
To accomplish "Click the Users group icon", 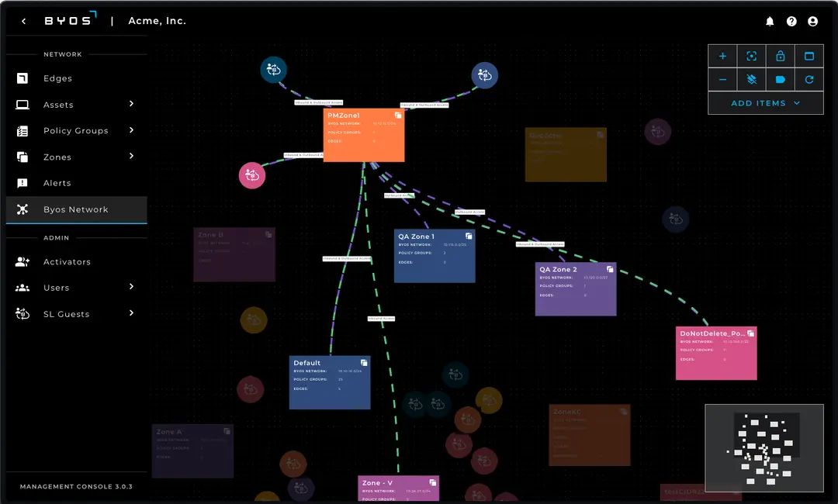I will [23, 288].
